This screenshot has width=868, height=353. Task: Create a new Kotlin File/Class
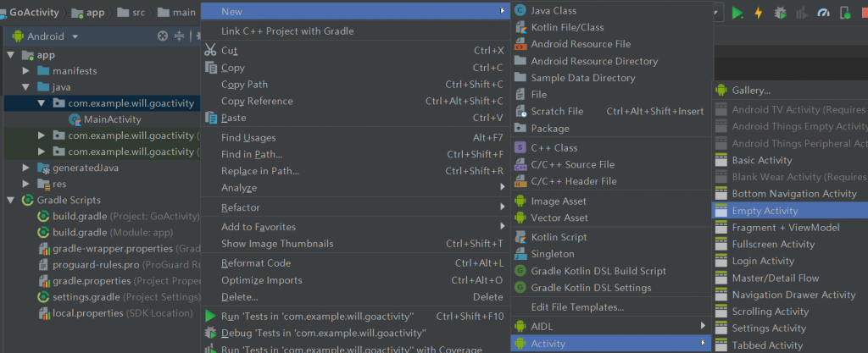pos(610,27)
